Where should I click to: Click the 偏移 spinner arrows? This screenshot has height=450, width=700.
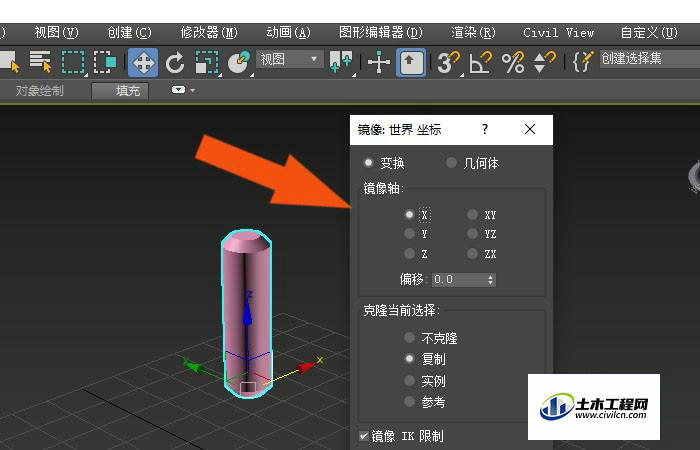pyautogui.click(x=491, y=280)
